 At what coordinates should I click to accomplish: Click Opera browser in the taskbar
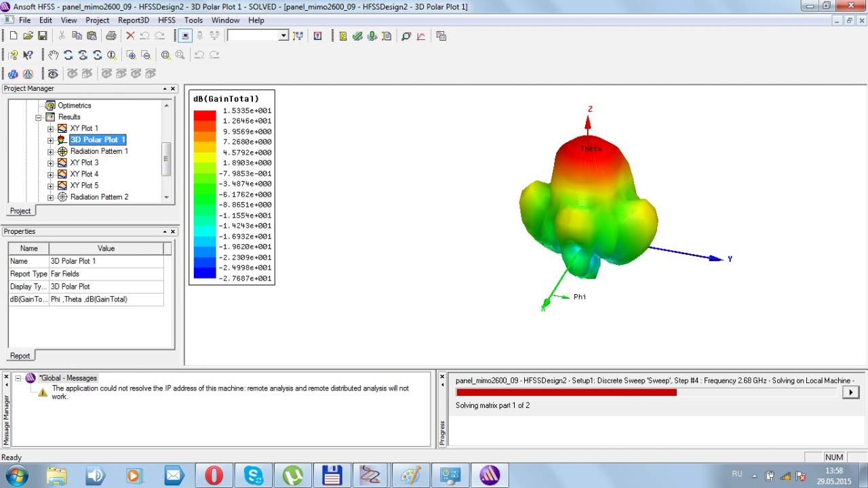coord(214,475)
